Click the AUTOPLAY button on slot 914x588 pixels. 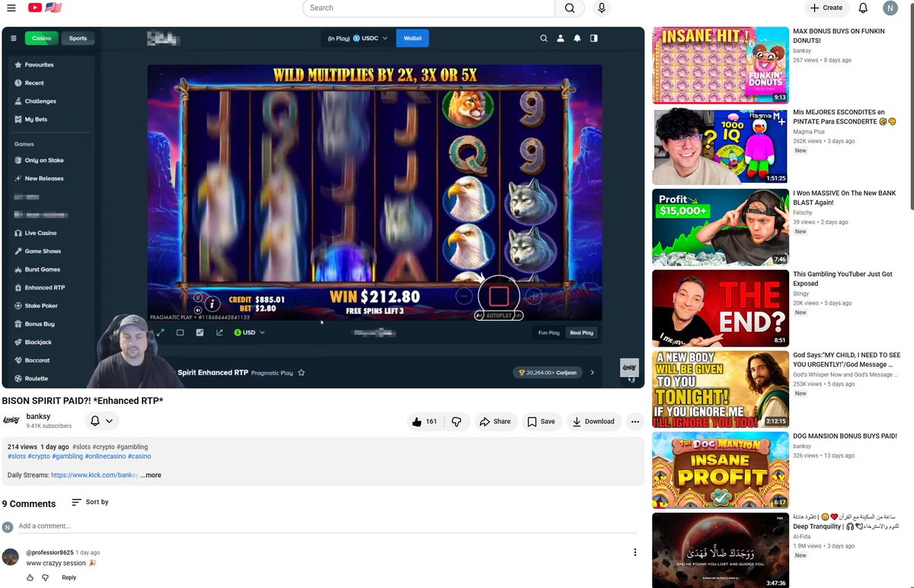[498, 315]
